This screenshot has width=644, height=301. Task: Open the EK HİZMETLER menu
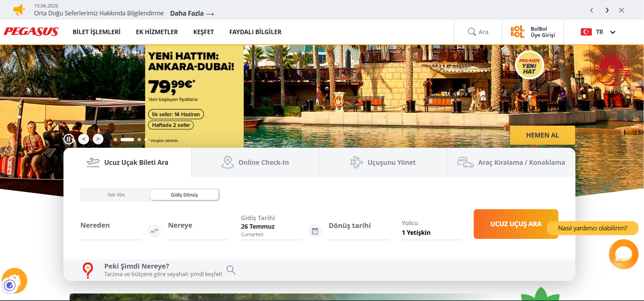[157, 32]
